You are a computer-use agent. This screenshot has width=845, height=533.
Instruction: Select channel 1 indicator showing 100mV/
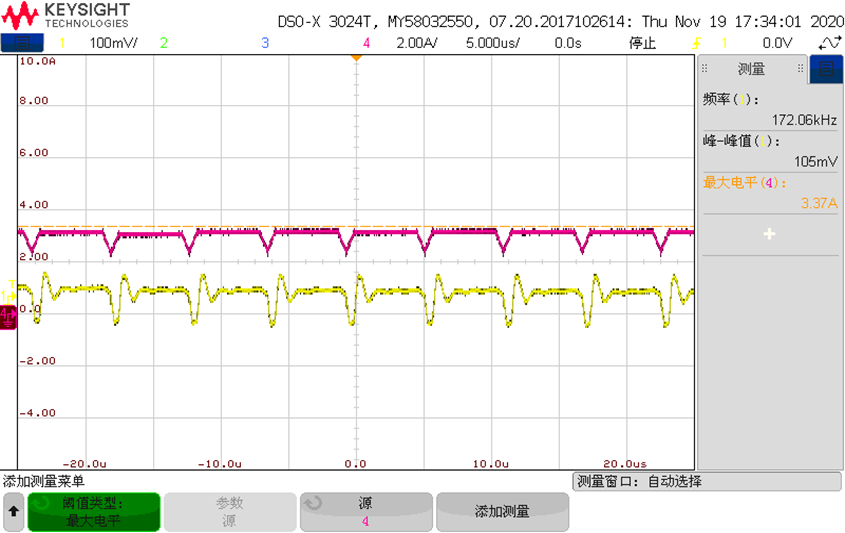pyautogui.click(x=99, y=43)
